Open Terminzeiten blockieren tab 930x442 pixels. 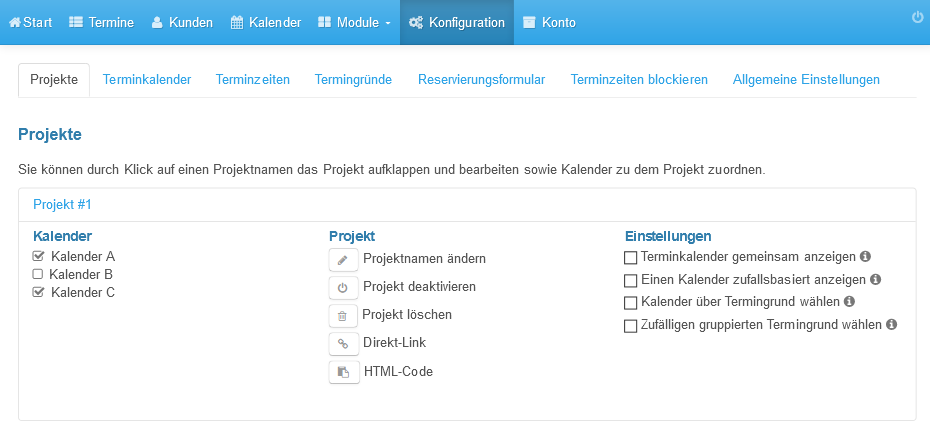pos(639,80)
